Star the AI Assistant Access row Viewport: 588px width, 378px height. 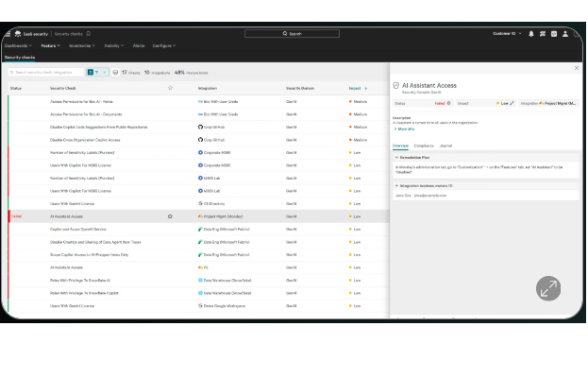170,216
